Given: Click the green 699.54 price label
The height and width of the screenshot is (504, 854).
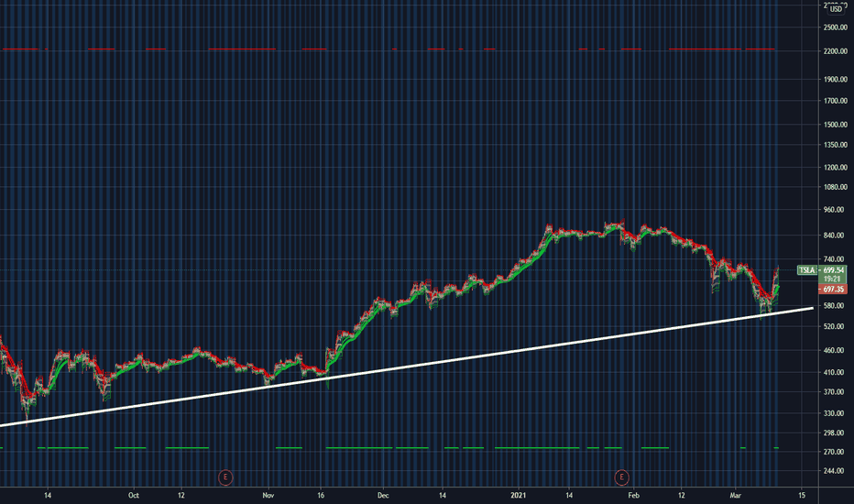Looking at the screenshot, I should click(833, 270).
